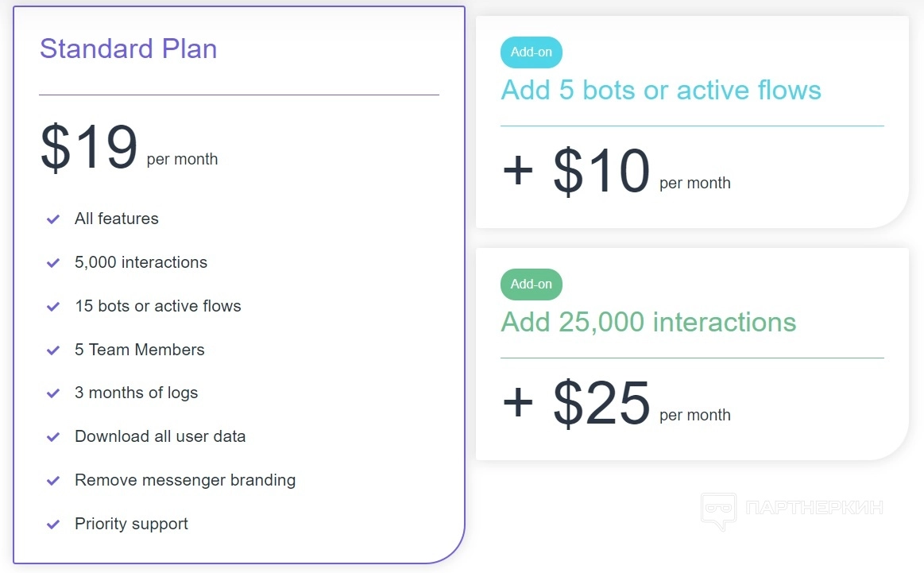This screenshot has width=924, height=573.
Task: Click the Partnerkin watermark logo icon
Action: [x=718, y=510]
